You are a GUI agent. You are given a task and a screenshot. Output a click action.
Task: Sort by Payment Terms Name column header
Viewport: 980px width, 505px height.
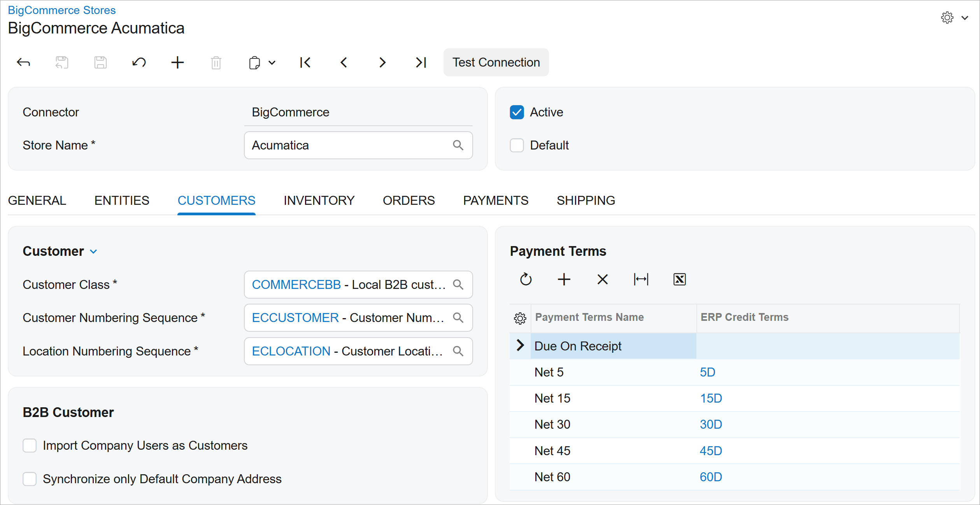(x=614, y=317)
